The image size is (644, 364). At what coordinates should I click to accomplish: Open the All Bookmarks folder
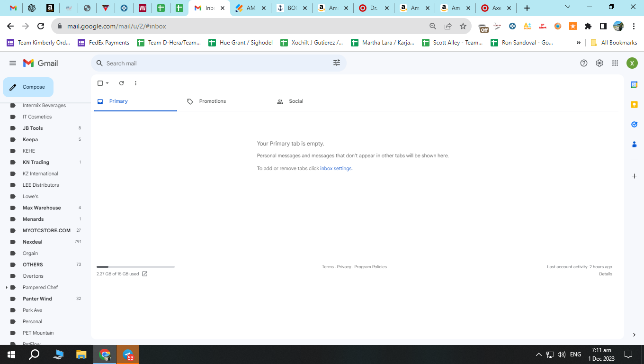(614, 43)
